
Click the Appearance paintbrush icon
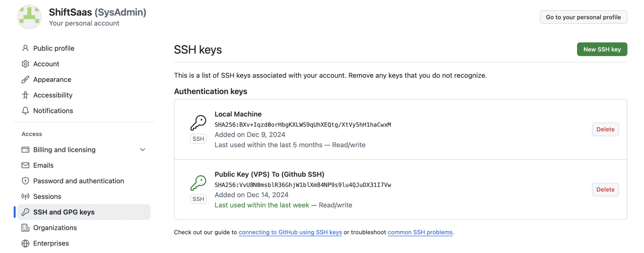click(25, 80)
